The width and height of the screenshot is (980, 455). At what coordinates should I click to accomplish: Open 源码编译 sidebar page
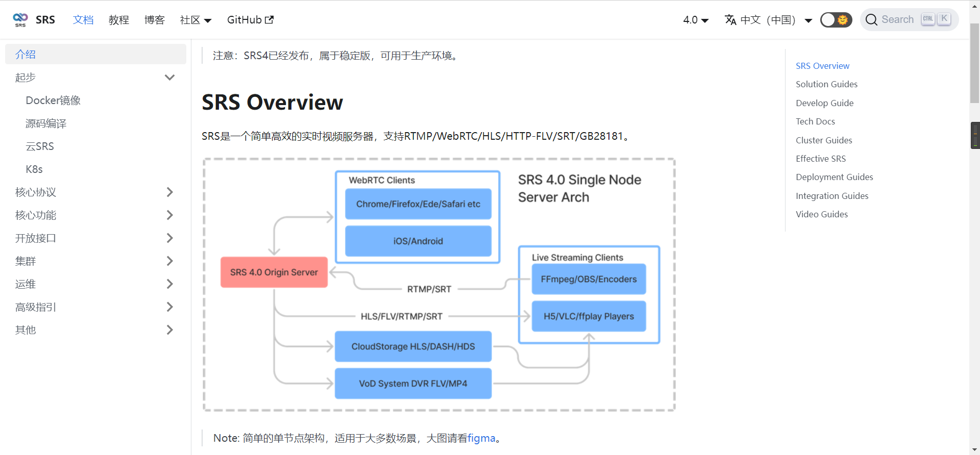[x=46, y=123]
